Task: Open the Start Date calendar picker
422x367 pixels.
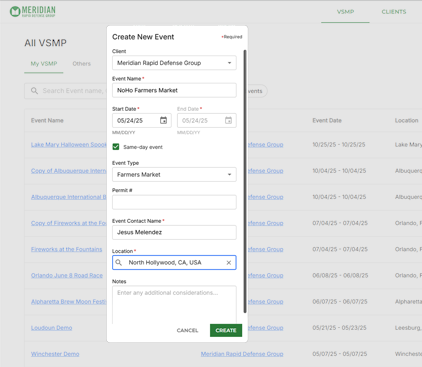Action: (163, 120)
